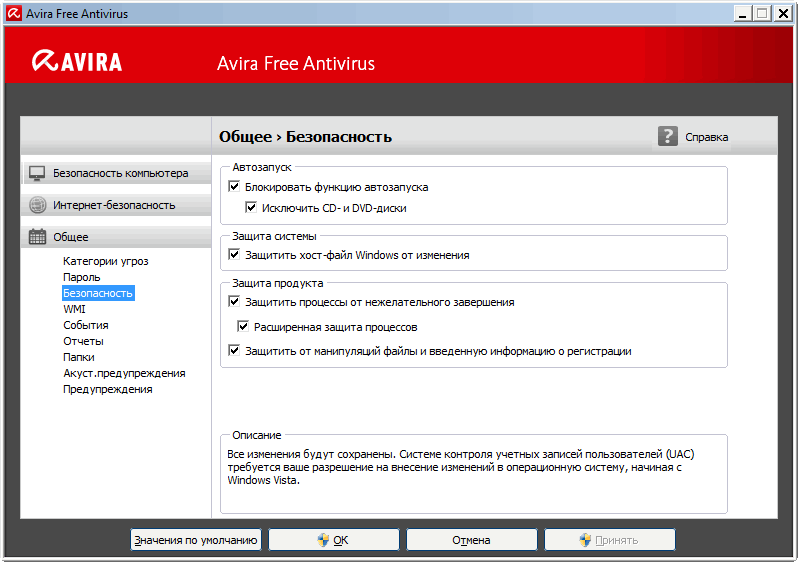
Task: Uncheck Блокировать функцию автозапуска
Action: [x=235, y=187]
